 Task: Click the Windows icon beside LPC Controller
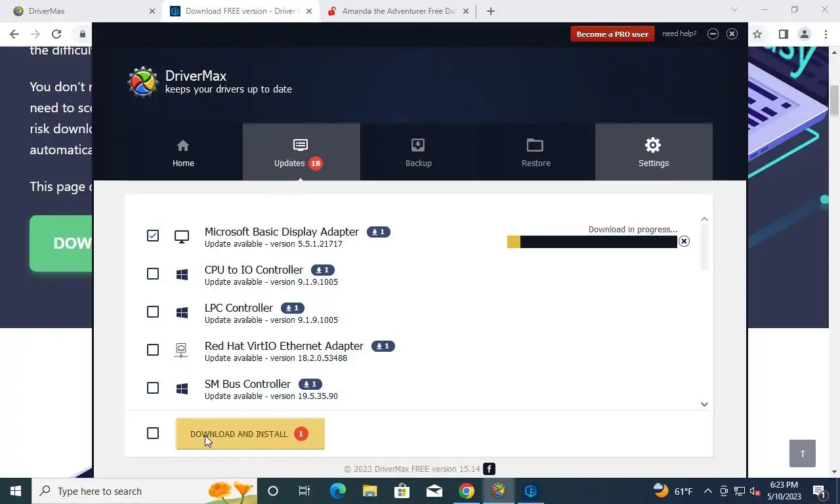(x=182, y=312)
